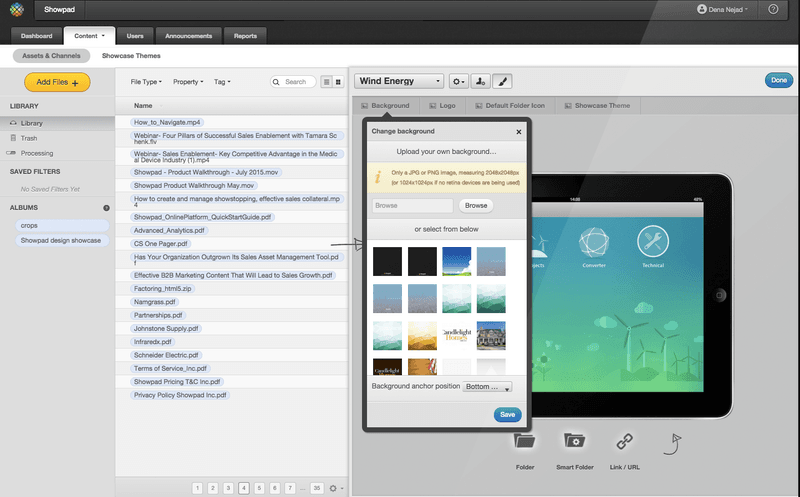Click the Smart Folder icon
The image size is (800, 497).
coord(574,440)
